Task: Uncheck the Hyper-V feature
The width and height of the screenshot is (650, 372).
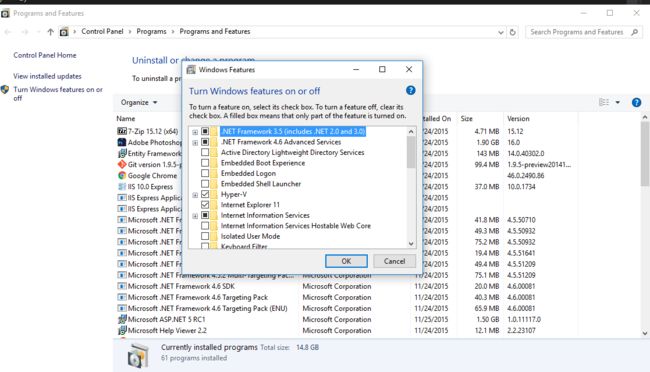Action: pyautogui.click(x=205, y=194)
